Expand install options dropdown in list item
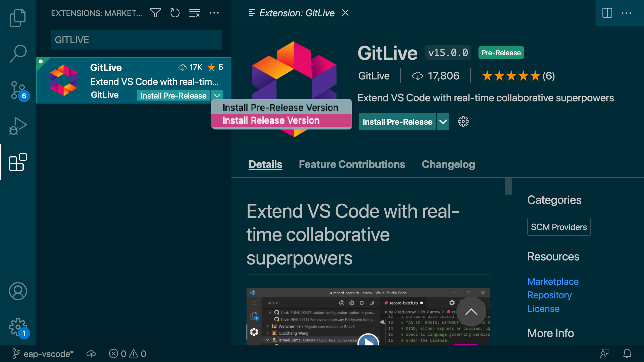Image resolution: width=644 pixels, height=362 pixels. (x=217, y=96)
